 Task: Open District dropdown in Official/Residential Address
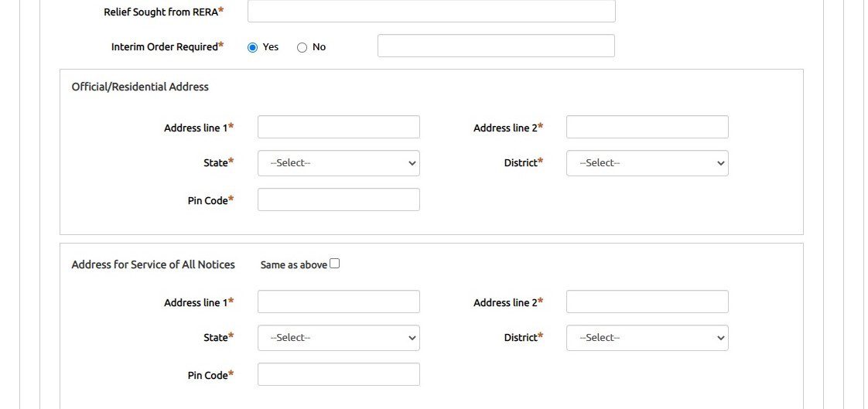coord(647,163)
